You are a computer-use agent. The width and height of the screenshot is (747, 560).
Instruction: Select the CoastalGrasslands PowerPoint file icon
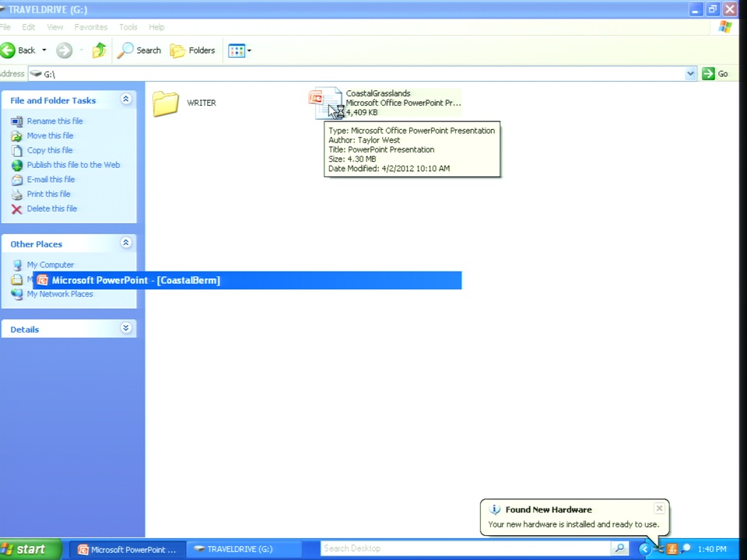point(325,103)
